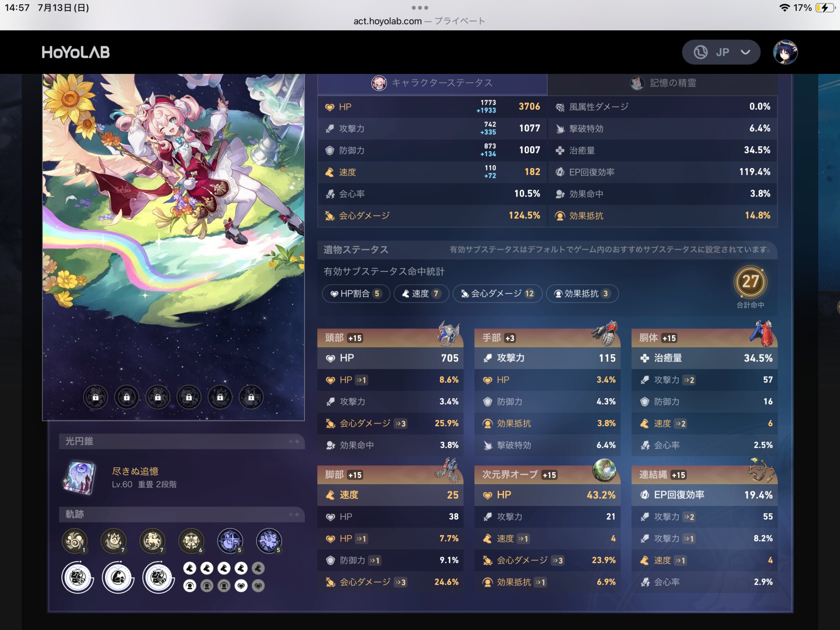The width and height of the screenshot is (840, 630).
Task: Open the 胴体 relic armor icon
Action: [762, 333]
